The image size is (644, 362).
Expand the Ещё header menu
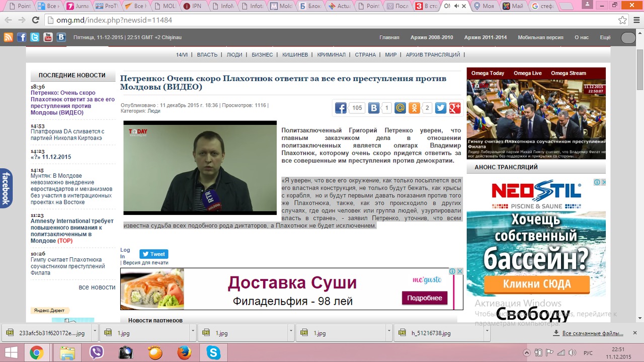(605, 37)
